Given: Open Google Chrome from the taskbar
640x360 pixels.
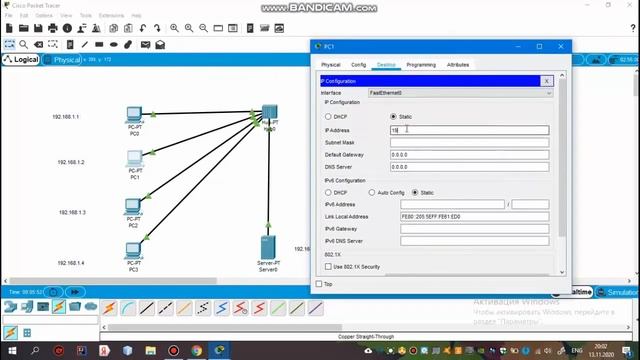Looking at the screenshot, I should click(x=197, y=351).
